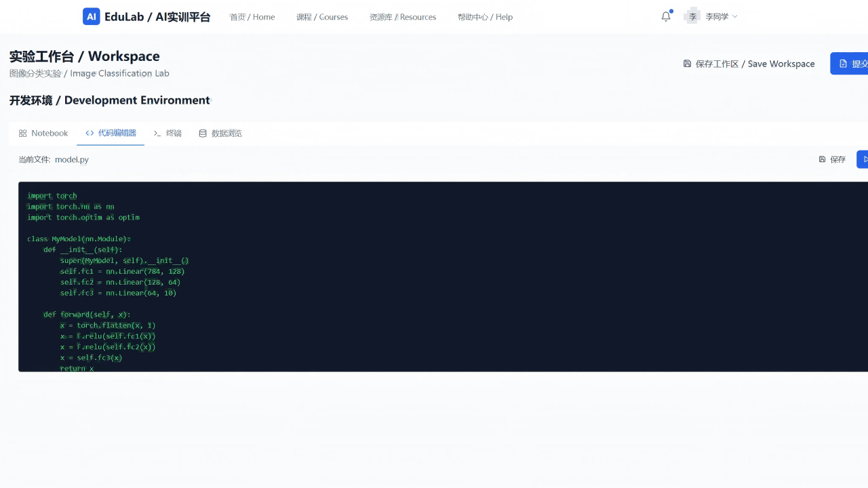Go to 首页 / Home
The image size is (868, 488).
point(252,17)
